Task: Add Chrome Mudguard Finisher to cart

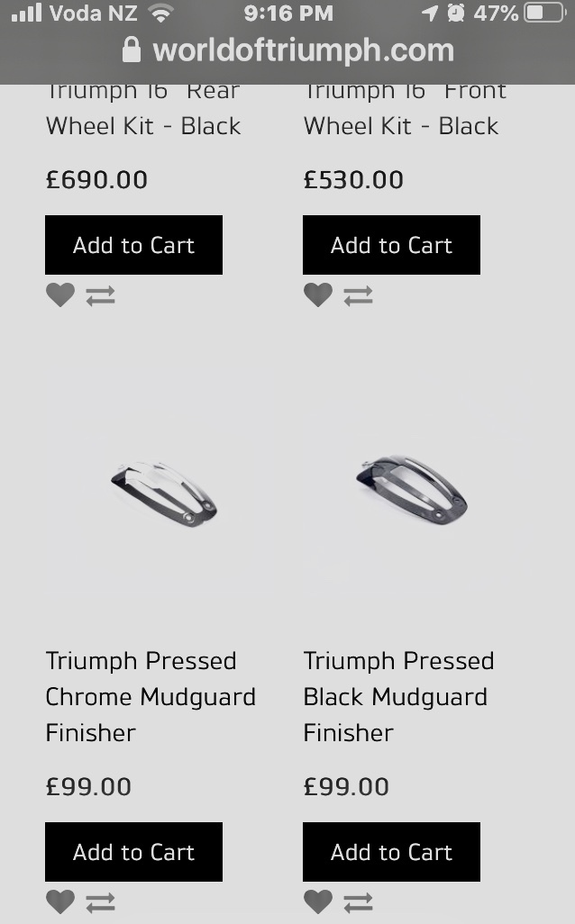Action: coord(133,852)
